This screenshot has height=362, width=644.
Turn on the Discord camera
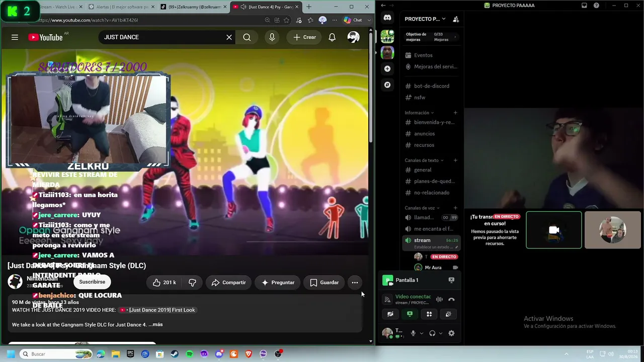coord(390,314)
